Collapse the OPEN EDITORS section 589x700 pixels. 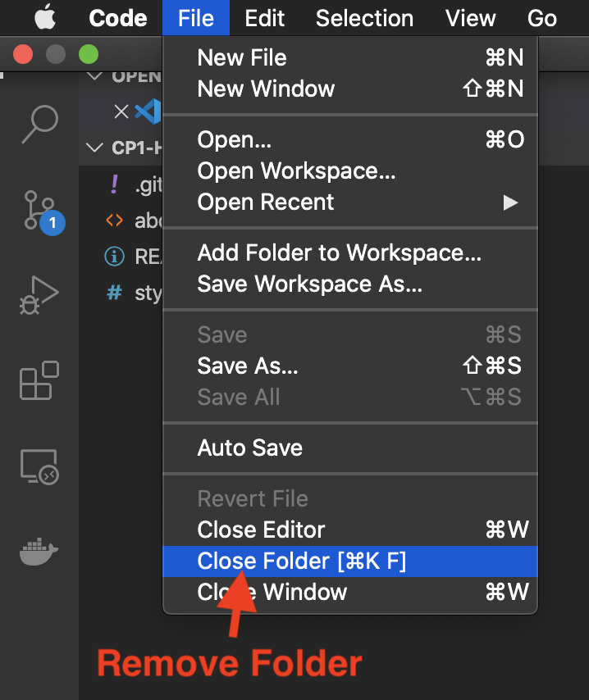(x=95, y=75)
